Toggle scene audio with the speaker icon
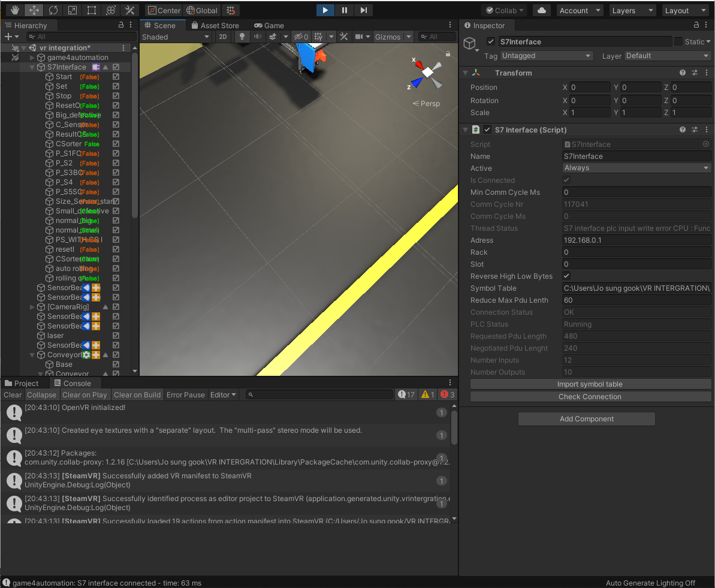This screenshot has height=588, width=715. click(x=258, y=37)
